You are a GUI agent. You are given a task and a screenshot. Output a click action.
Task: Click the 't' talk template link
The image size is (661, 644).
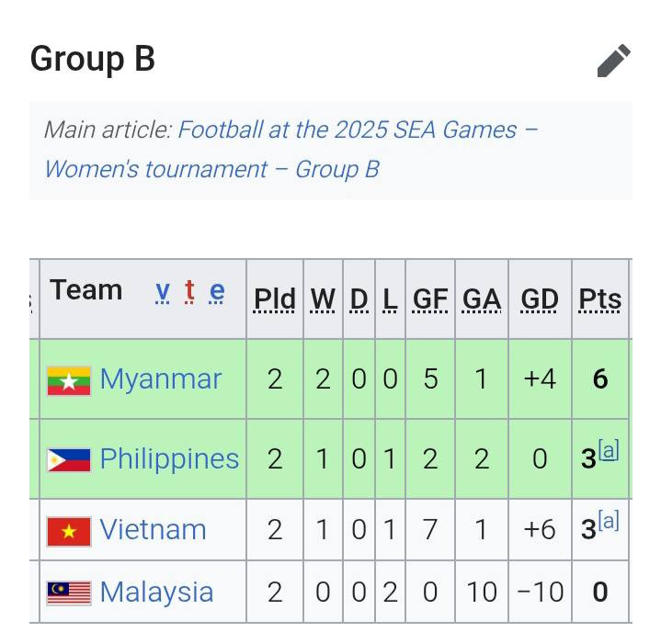[x=189, y=291]
